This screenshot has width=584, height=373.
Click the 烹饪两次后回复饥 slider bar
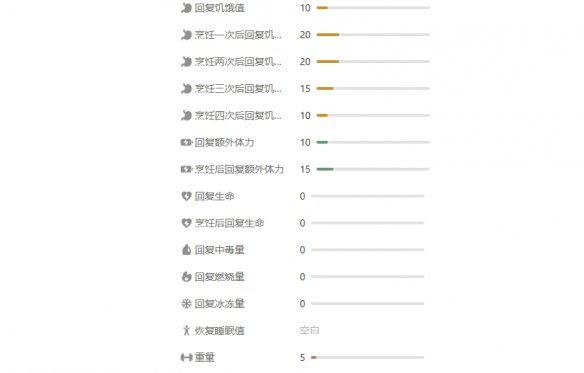point(373,61)
